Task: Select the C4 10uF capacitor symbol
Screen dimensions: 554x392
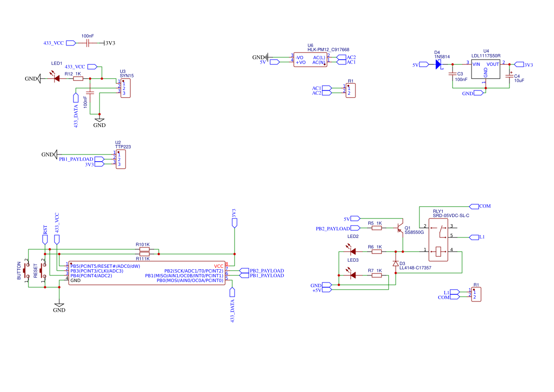Action: click(x=509, y=76)
